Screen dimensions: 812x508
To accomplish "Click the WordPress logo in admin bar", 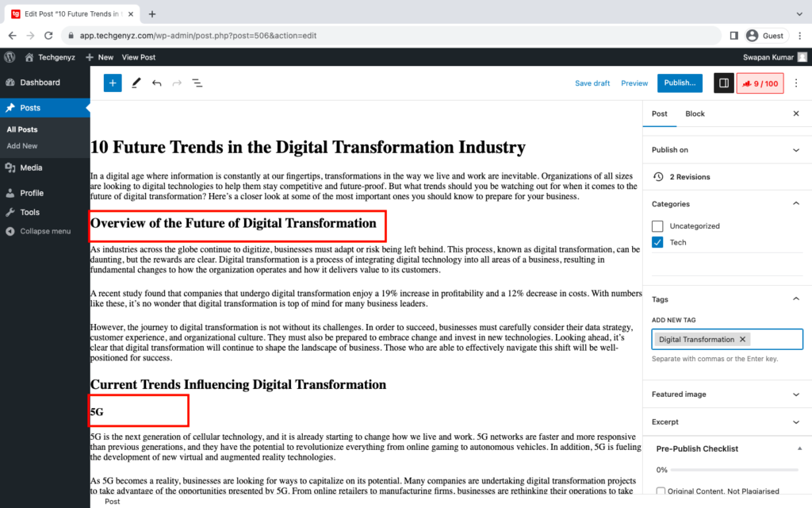I will [x=10, y=57].
